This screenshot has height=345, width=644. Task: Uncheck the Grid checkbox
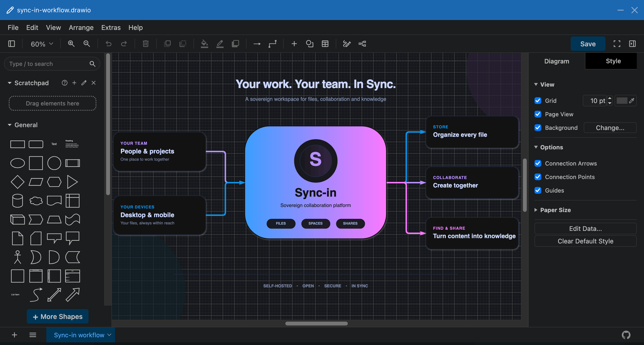point(538,101)
